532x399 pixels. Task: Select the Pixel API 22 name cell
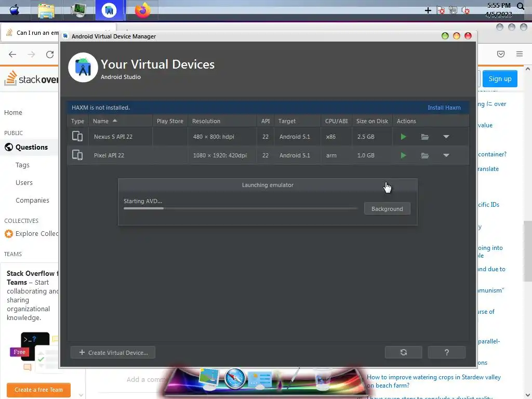point(121,155)
